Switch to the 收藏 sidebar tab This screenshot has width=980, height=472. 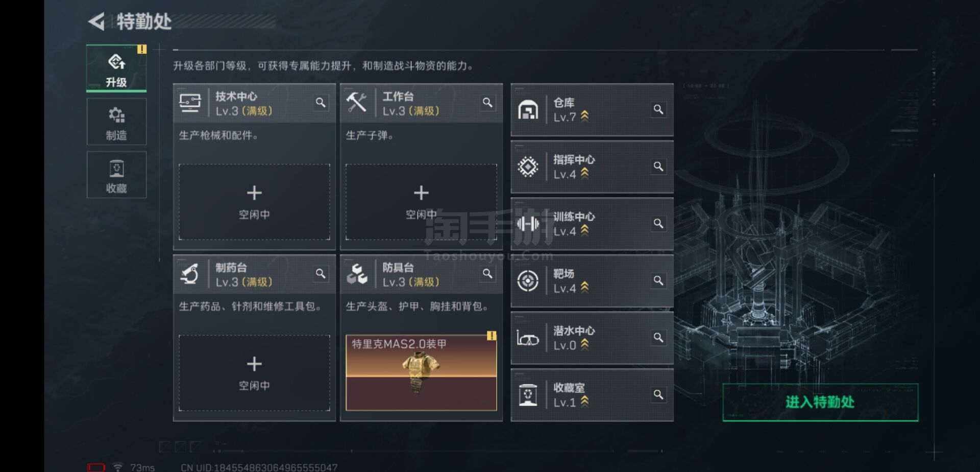point(116,175)
